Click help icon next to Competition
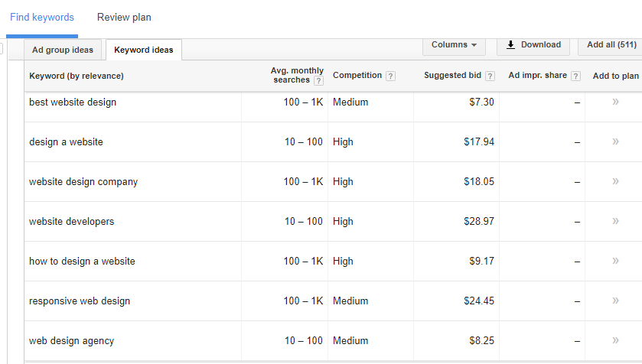The image size is (642, 364). [390, 76]
